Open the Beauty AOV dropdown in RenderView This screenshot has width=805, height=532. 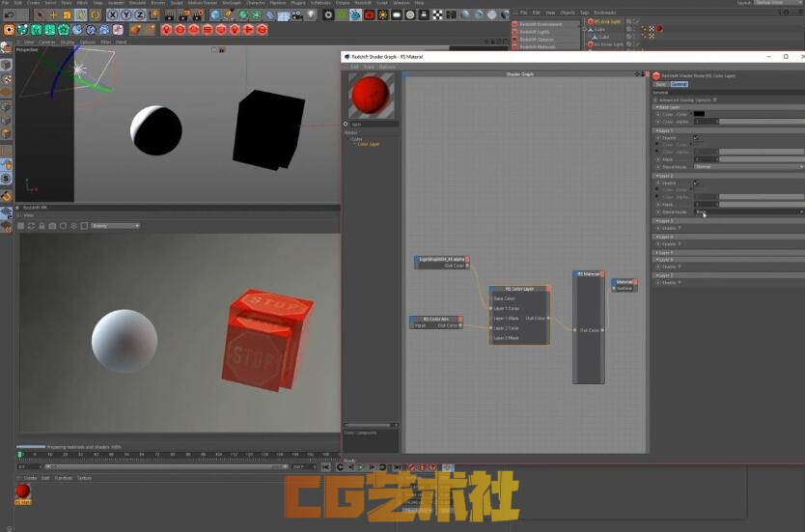pos(115,226)
